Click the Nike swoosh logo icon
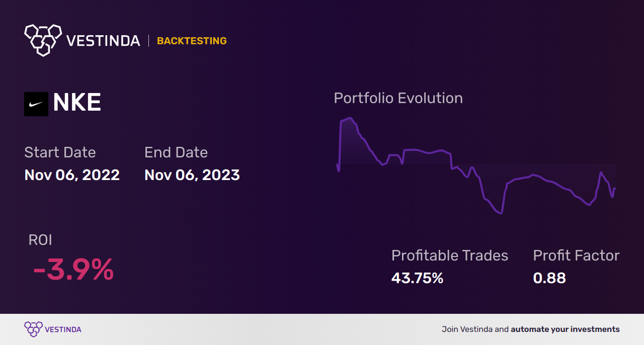 (36, 104)
